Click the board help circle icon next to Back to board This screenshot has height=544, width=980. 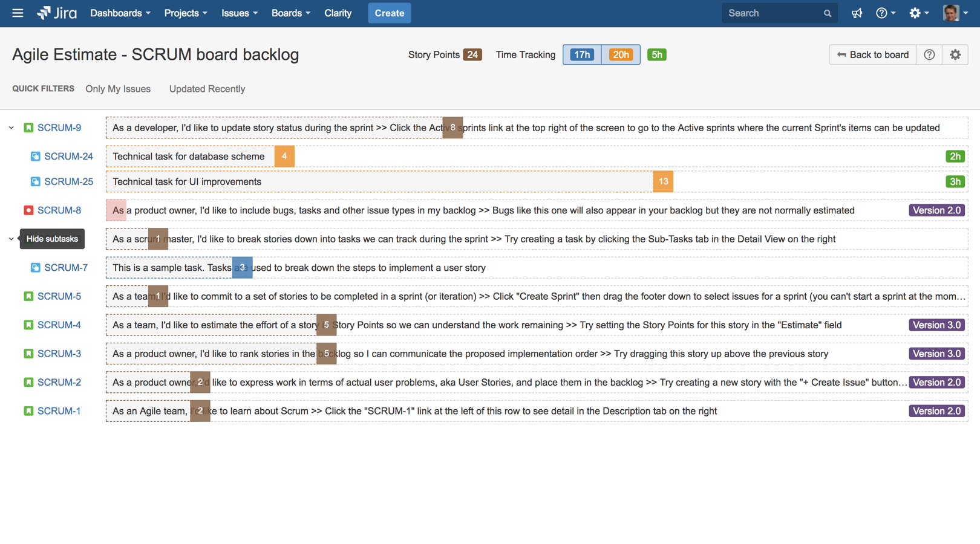coord(929,55)
